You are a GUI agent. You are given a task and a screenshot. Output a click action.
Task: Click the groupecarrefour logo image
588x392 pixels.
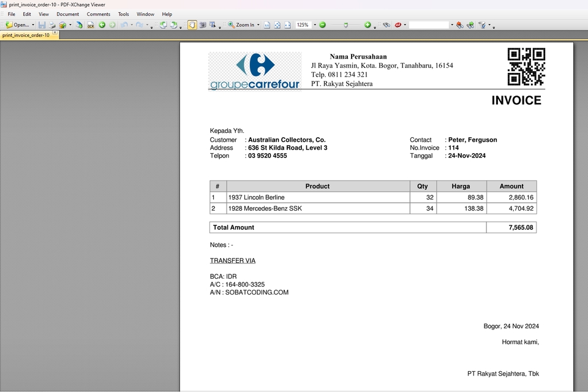point(255,71)
